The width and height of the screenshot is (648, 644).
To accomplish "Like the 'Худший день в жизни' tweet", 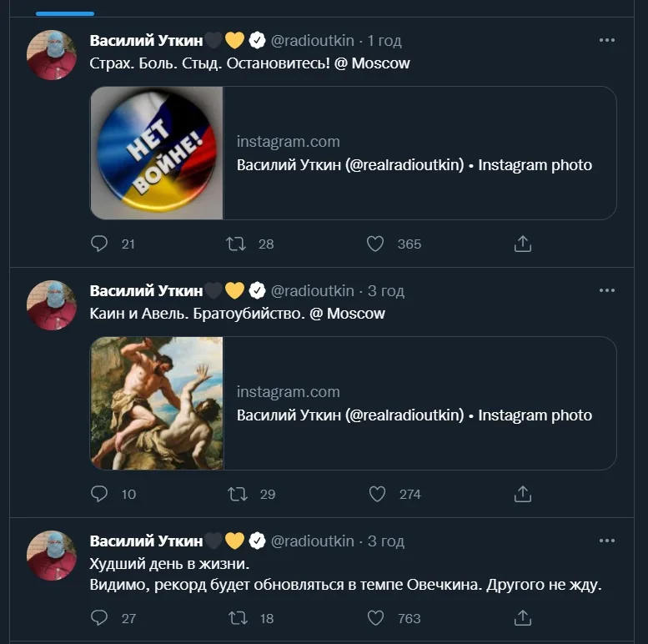I will pyautogui.click(x=375, y=618).
